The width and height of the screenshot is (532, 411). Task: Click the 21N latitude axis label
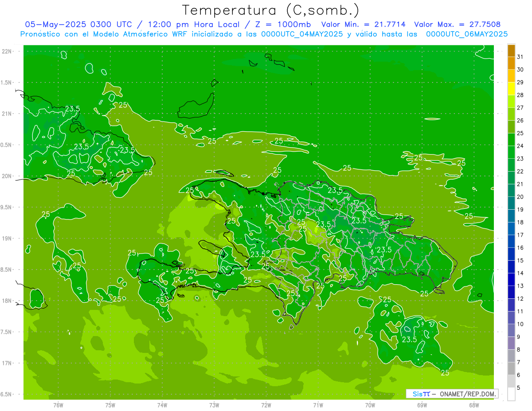pyautogui.click(x=7, y=114)
